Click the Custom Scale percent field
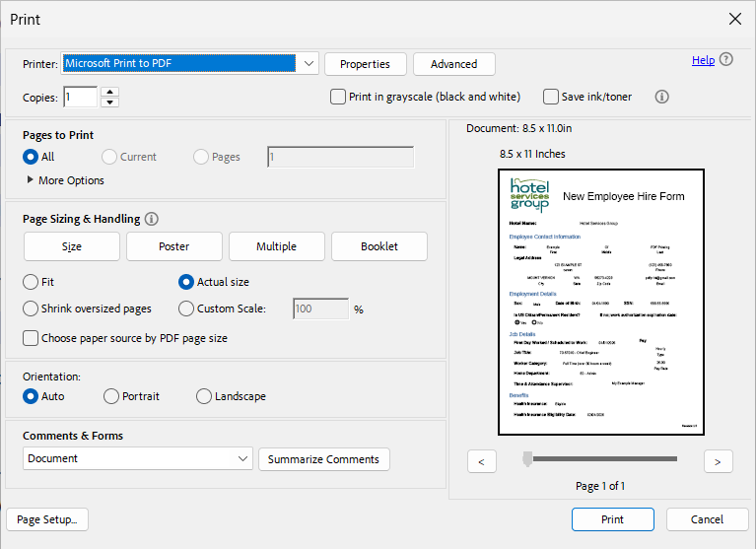This screenshot has width=756, height=549. 320,309
